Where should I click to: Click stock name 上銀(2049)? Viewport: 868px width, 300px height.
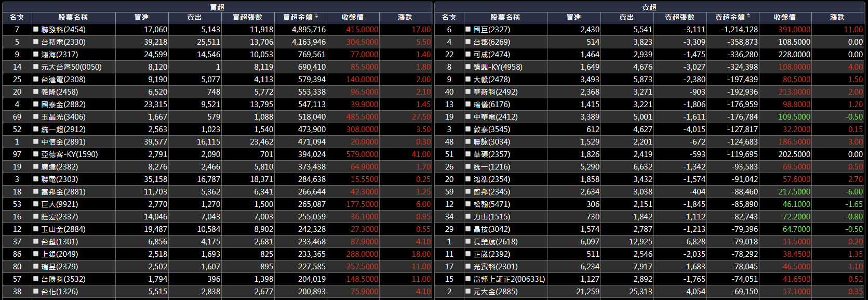pos(60,254)
